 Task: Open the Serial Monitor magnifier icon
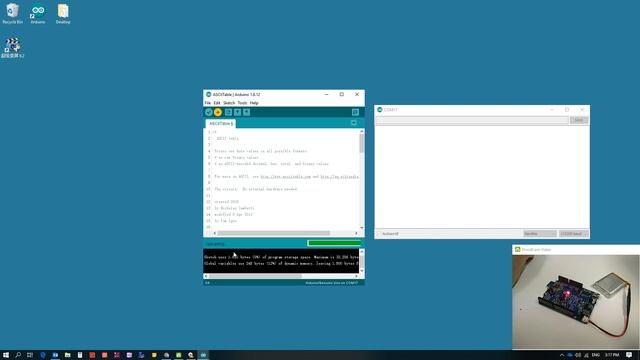click(355, 112)
